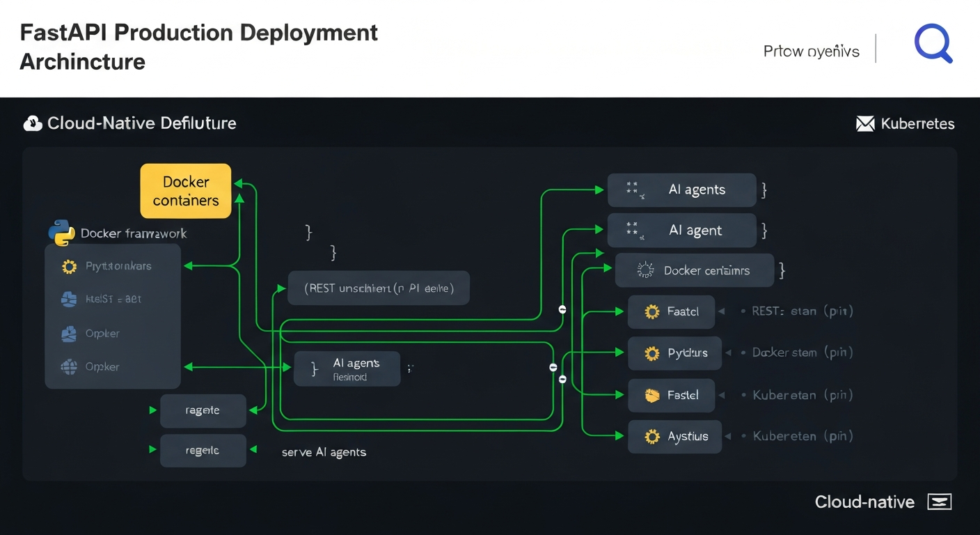Select the "AI agents" label beside the sparkle icon
Viewport: 980px width, 535px height.
[x=697, y=189]
